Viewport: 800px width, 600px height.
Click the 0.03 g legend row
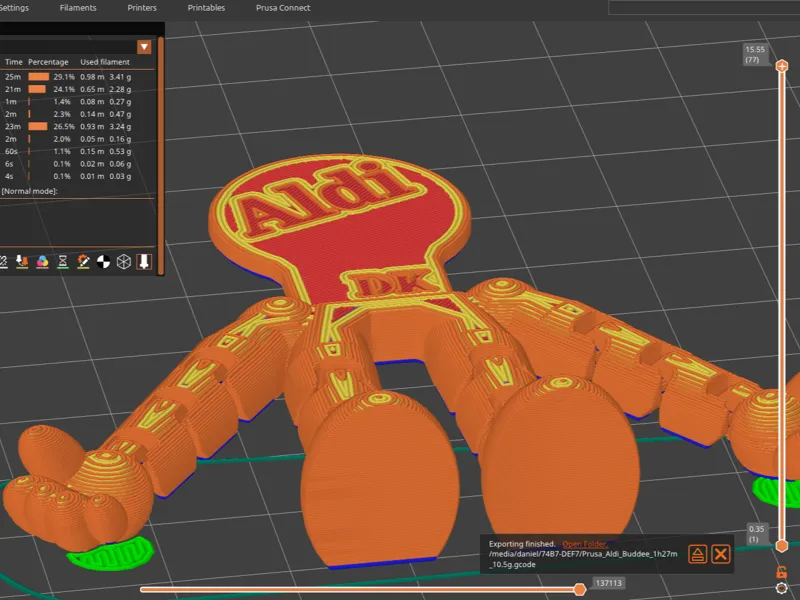click(78, 176)
